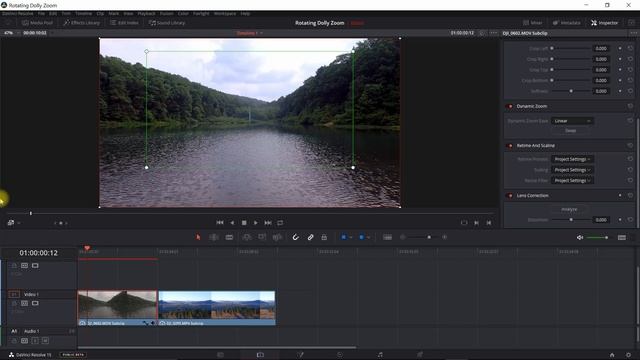640x360 pixels.
Task: Show the Mixer panel
Action: (533, 23)
